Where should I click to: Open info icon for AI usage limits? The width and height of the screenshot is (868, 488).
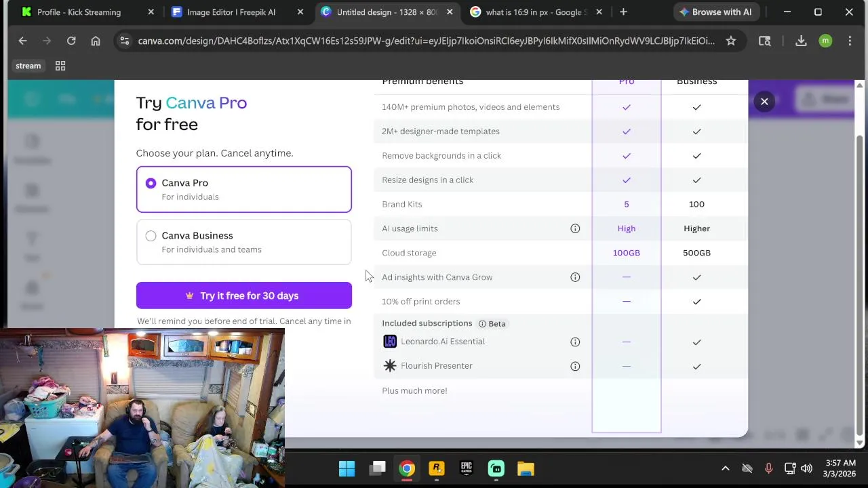(x=575, y=228)
